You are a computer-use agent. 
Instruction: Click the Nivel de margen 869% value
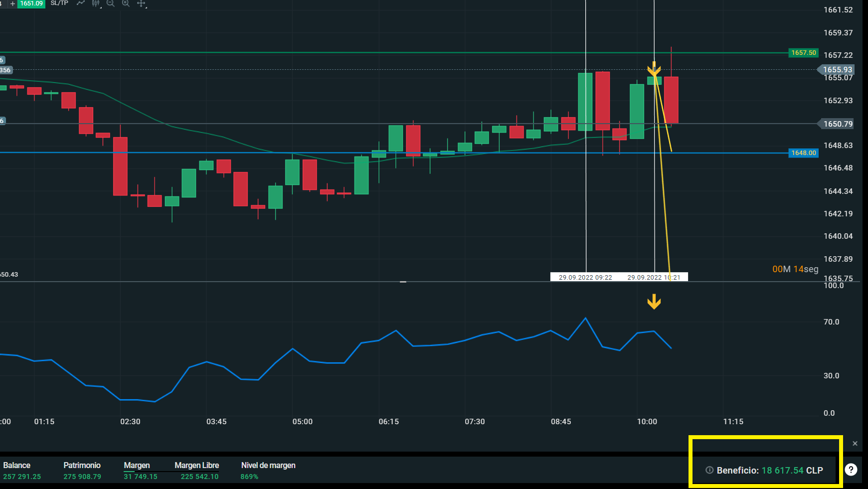tap(249, 477)
